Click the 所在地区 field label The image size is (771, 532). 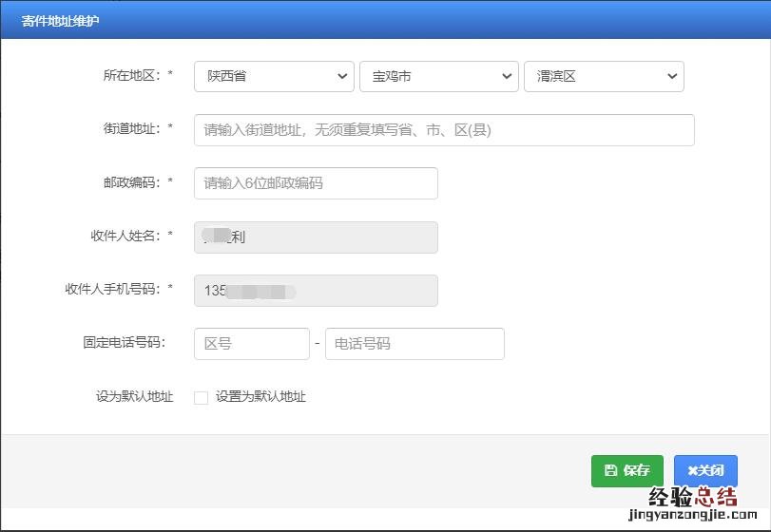(x=132, y=76)
